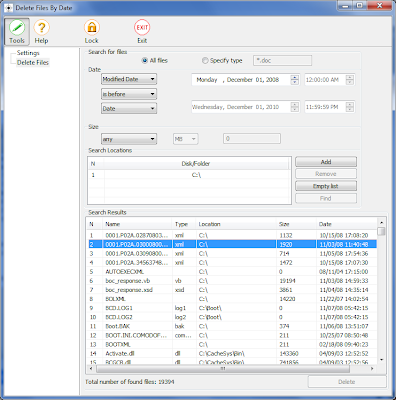Screen dimensions: 396x400
Task: Sort results by Type column header
Action: tap(184, 224)
